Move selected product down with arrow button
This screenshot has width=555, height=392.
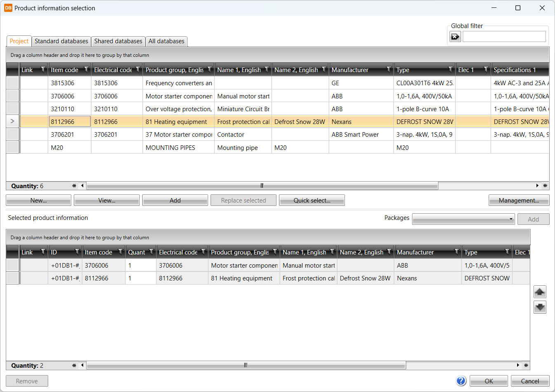540,307
